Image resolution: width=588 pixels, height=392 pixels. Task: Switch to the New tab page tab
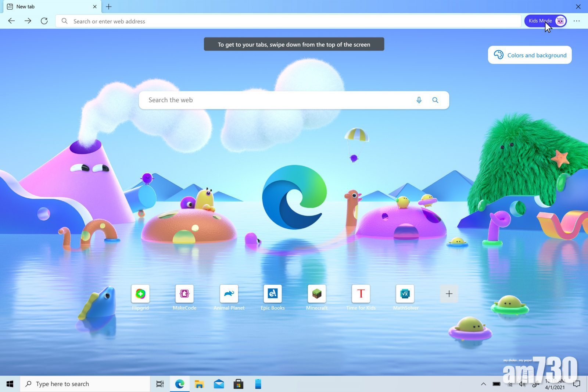(x=48, y=6)
